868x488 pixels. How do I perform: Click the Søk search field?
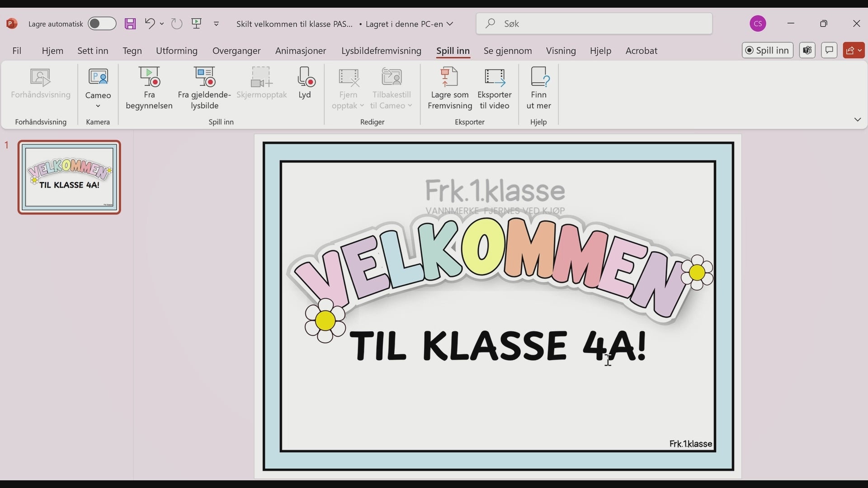point(594,23)
